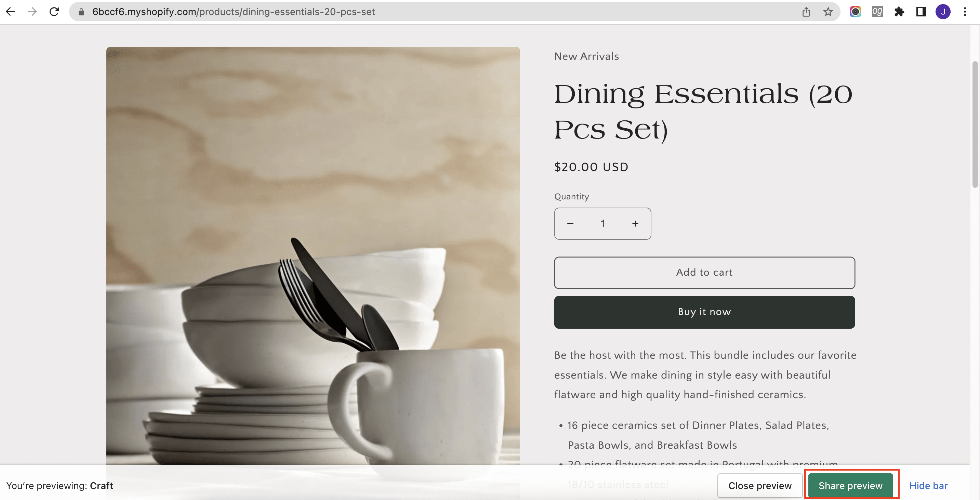Image resolution: width=980 pixels, height=500 pixels.
Task: Open the Extensions puzzle icon
Action: (899, 12)
